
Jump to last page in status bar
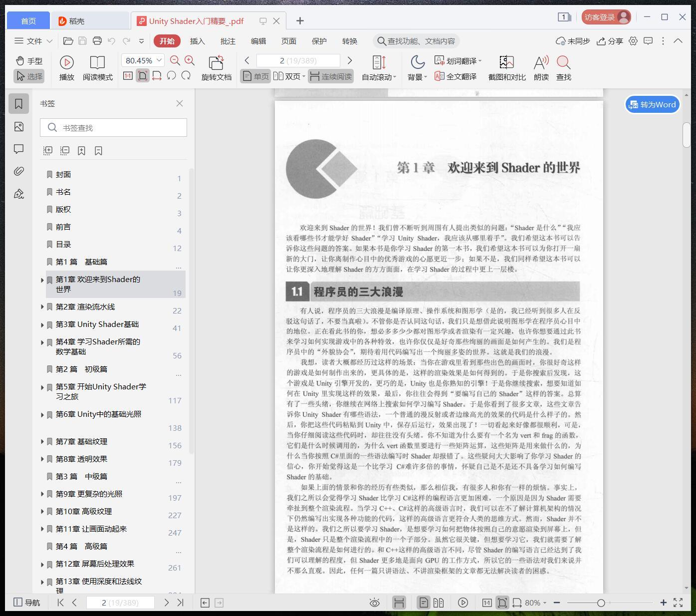181,603
